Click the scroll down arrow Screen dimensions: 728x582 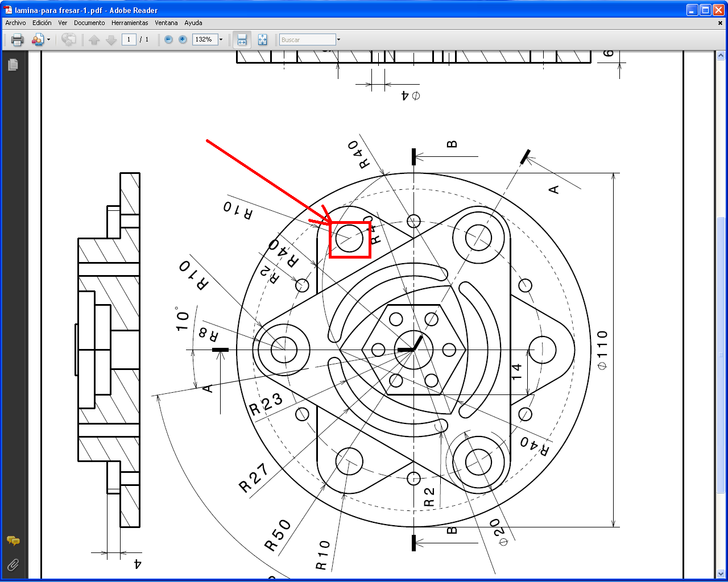(x=721, y=573)
